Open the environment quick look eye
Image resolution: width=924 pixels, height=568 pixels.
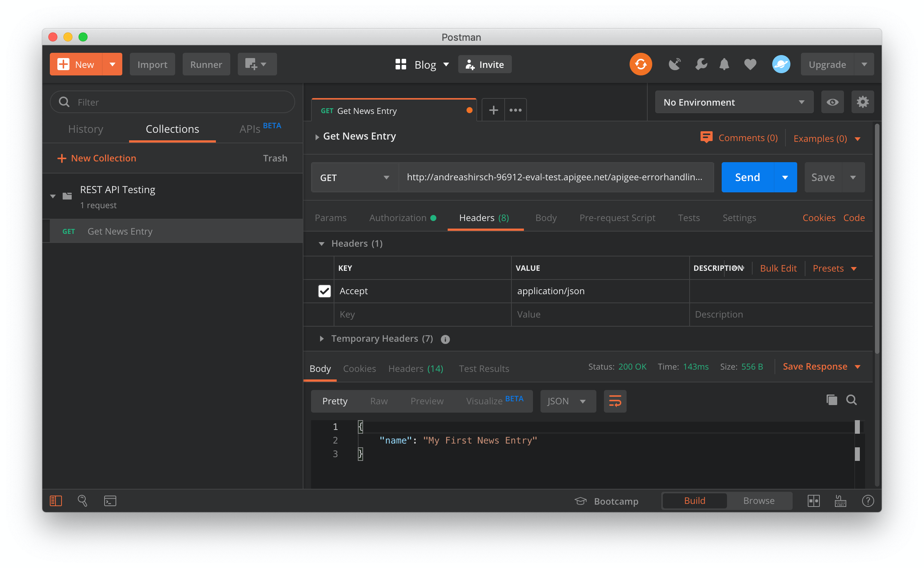[x=832, y=102]
